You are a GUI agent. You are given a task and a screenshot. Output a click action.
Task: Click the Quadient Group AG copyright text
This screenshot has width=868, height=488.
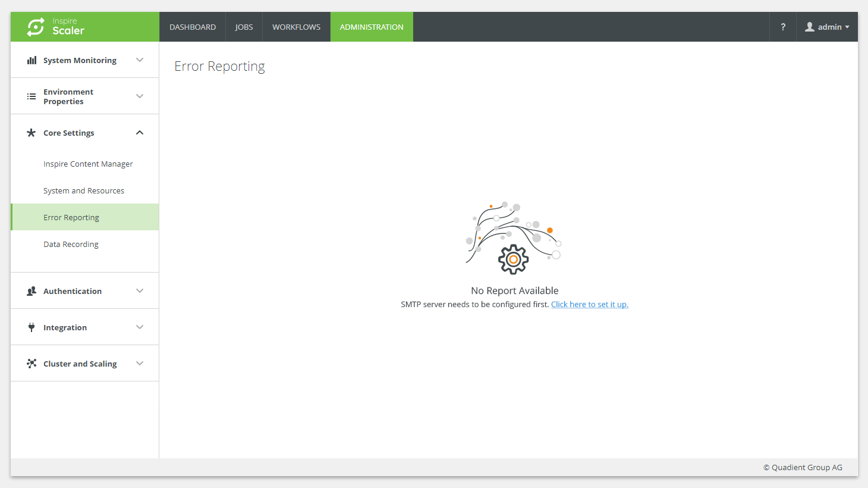pyautogui.click(x=803, y=467)
